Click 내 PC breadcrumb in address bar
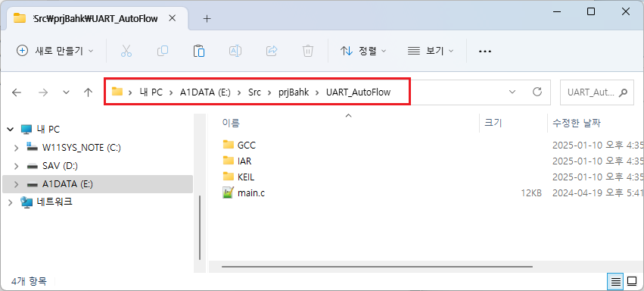 tap(151, 92)
